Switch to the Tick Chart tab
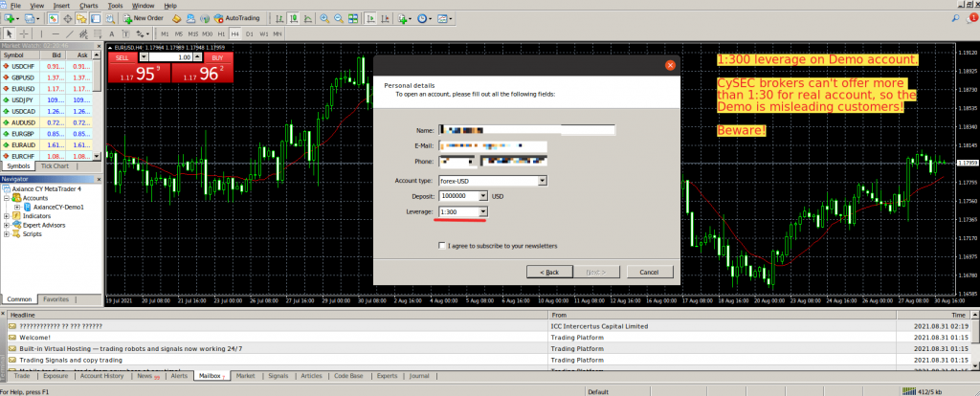The image size is (980, 396). pyautogui.click(x=55, y=166)
